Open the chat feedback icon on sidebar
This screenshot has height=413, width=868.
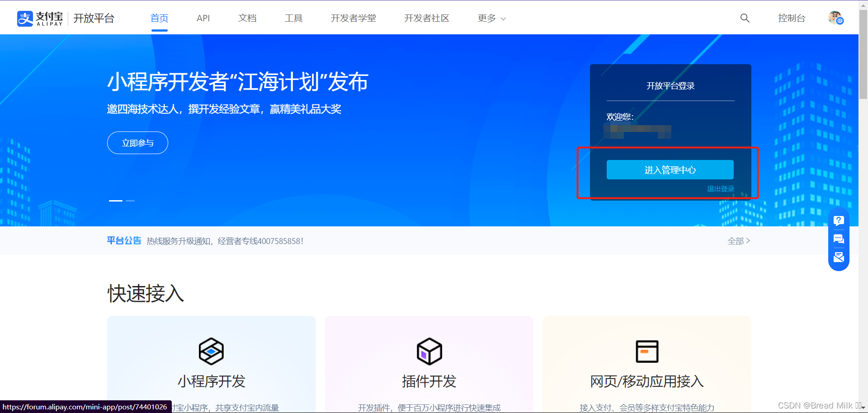[x=839, y=239]
